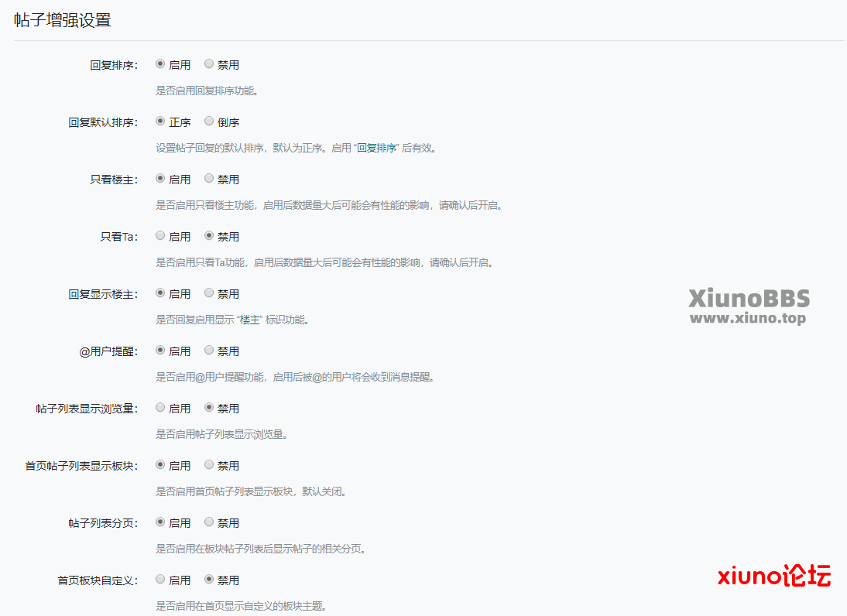The image size is (847, 616).
Task: Enable the 只看楼主 option
Action: tap(160, 179)
